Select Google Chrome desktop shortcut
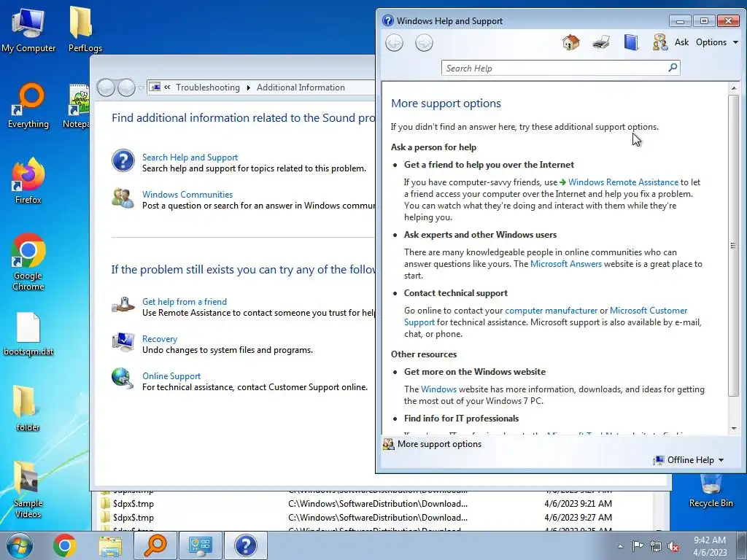This screenshot has width=747, height=560. (x=28, y=262)
